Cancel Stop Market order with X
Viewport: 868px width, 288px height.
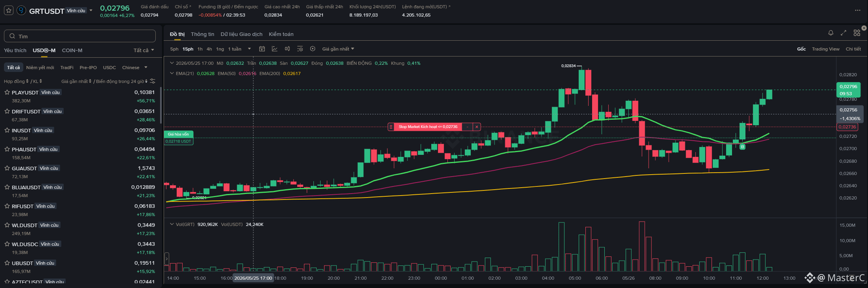477,127
